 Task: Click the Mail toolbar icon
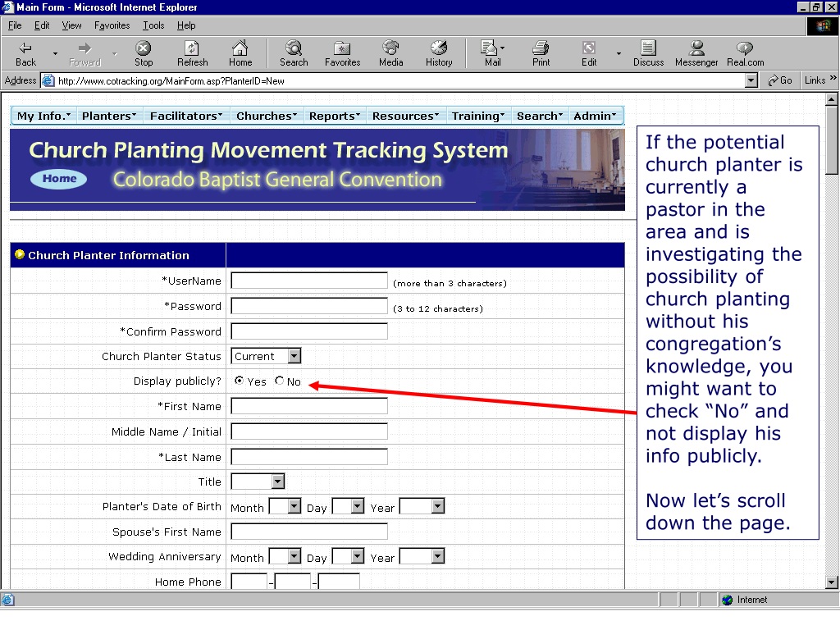[489, 48]
